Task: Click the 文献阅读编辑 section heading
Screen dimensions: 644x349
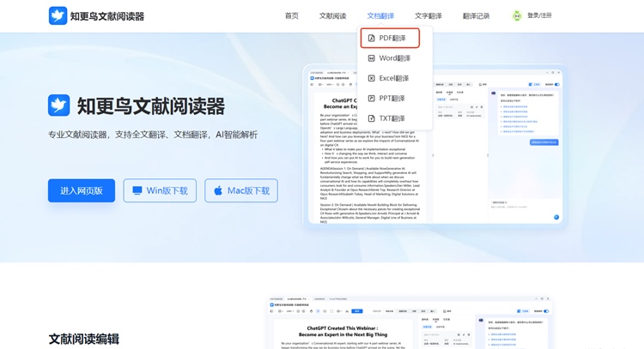Action: pos(84,340)
